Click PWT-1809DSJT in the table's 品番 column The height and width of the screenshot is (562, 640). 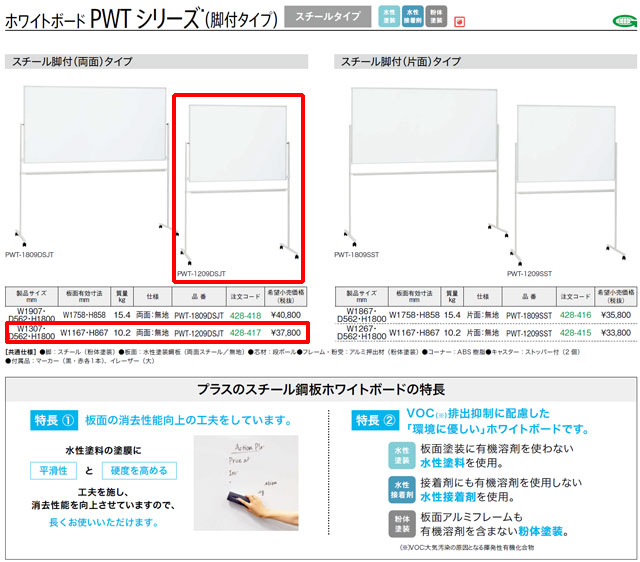click(x=199, y=315)
